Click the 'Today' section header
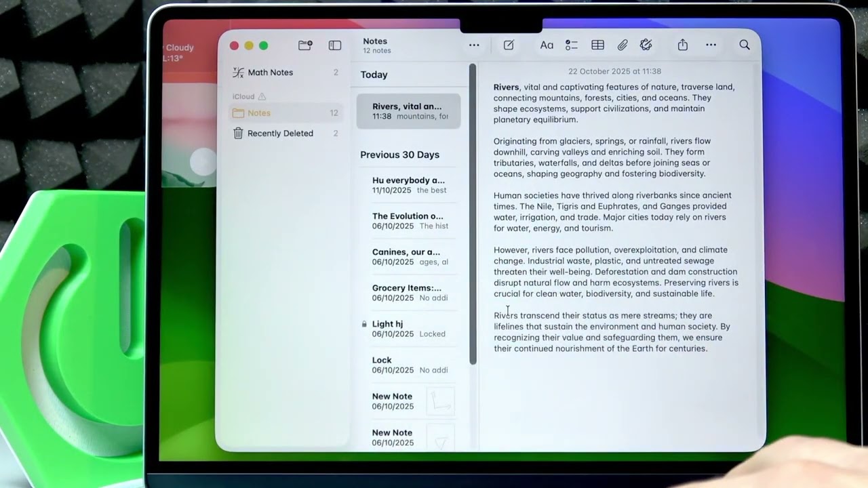This screenshot has height=488, width=868. coord(374,75)
